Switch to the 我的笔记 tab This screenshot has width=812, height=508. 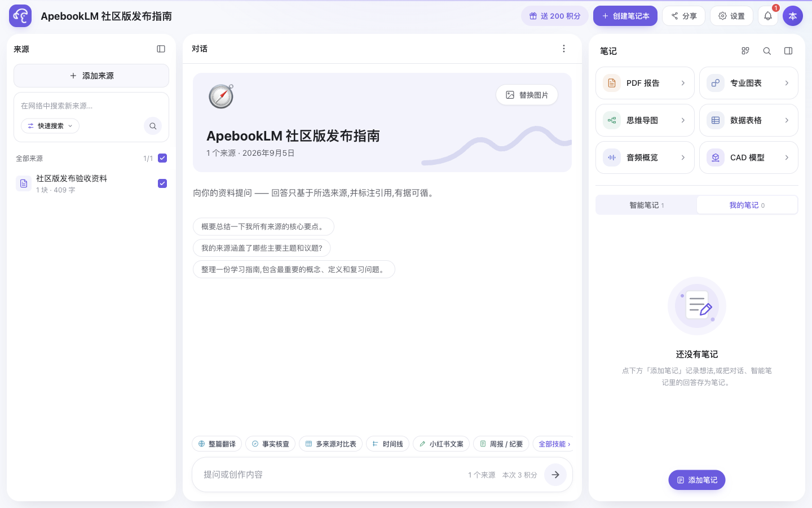click(x=747, y=205)
